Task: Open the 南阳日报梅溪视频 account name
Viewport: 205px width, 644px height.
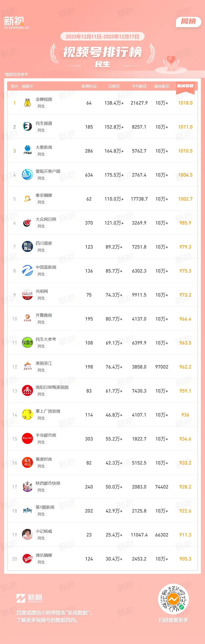Action: tap(52, 387)
